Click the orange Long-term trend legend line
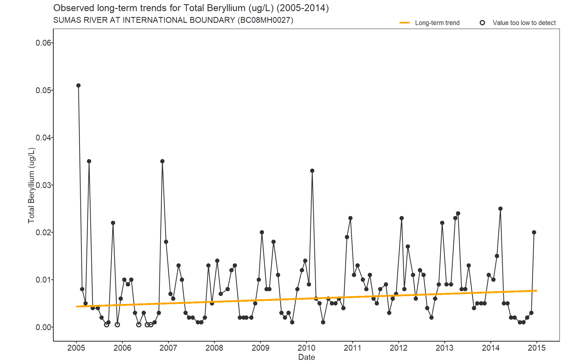 405,23
